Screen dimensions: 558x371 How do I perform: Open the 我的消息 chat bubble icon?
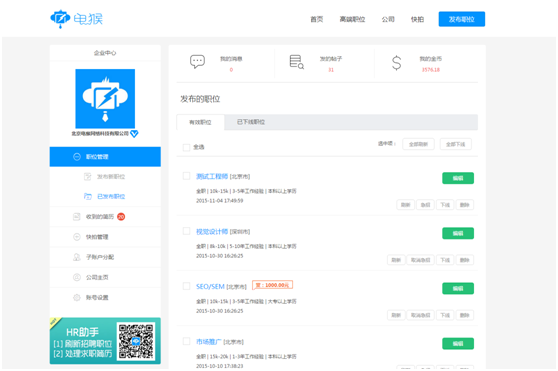(x=197, y=62)
